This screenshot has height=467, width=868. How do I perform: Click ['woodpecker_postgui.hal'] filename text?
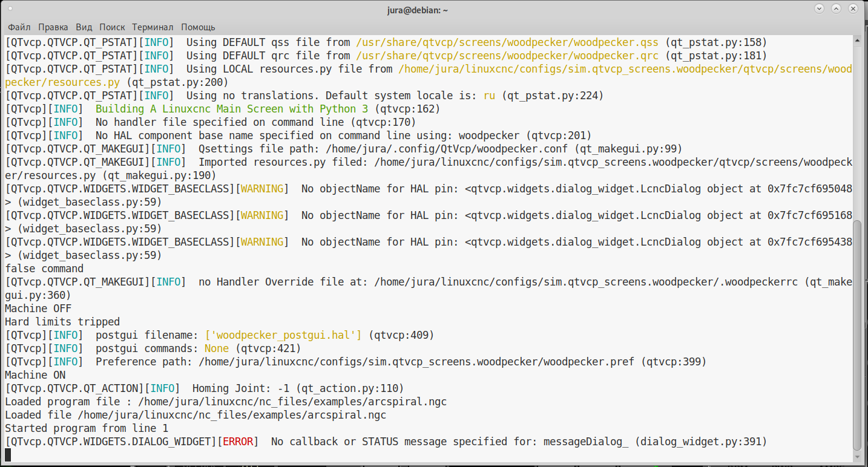(283, 335)
